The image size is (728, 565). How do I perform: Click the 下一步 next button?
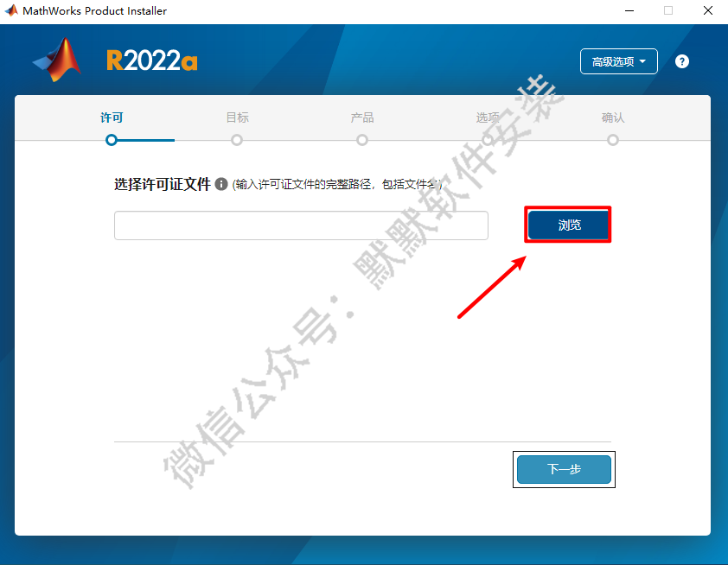click(564, 469)
